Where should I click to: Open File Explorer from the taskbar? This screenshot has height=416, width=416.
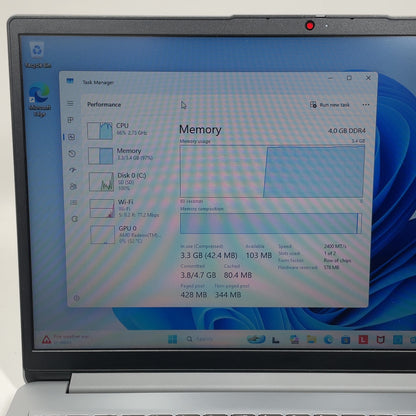(311, 340)
